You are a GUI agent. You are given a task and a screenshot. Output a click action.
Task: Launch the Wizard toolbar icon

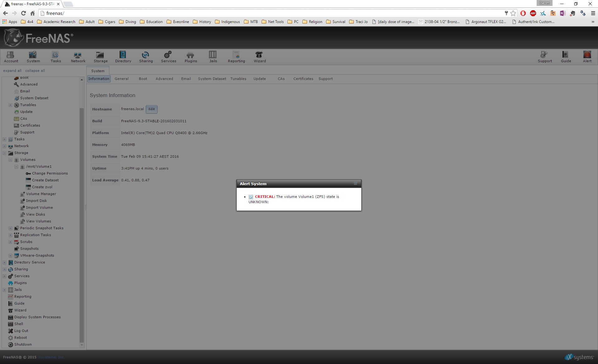point(259,57)
